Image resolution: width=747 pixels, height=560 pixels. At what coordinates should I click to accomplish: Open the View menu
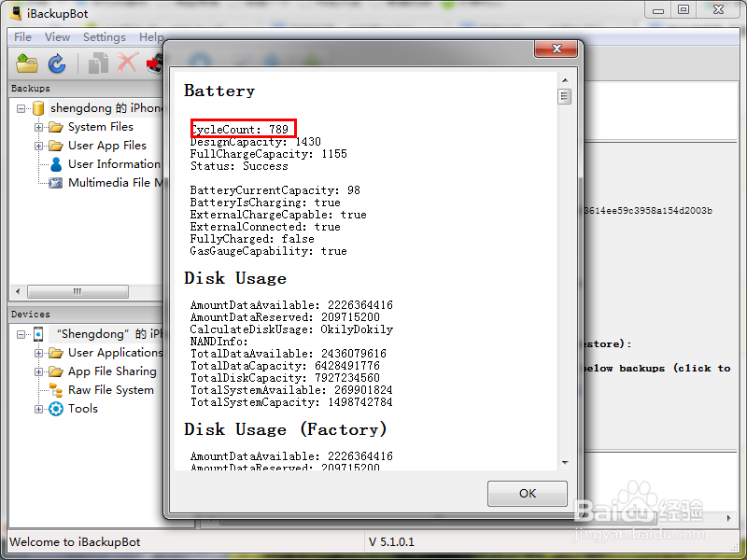click(57, 37)
